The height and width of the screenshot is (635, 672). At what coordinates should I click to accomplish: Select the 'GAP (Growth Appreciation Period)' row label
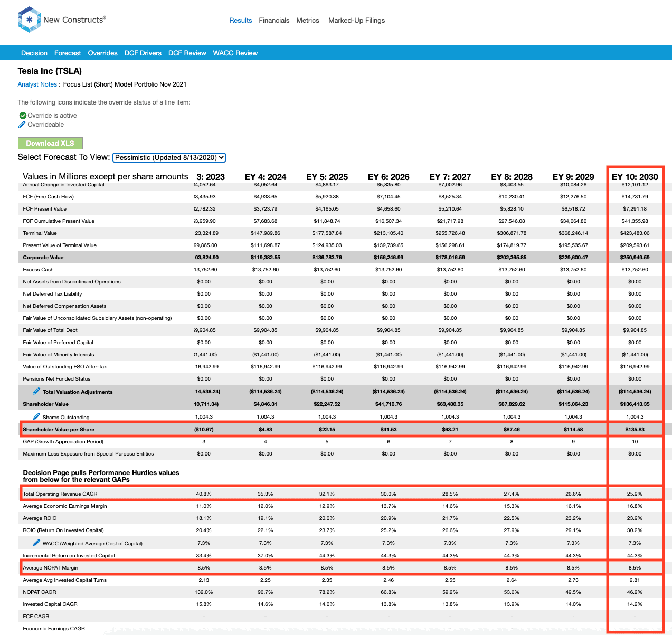(63, 442)
